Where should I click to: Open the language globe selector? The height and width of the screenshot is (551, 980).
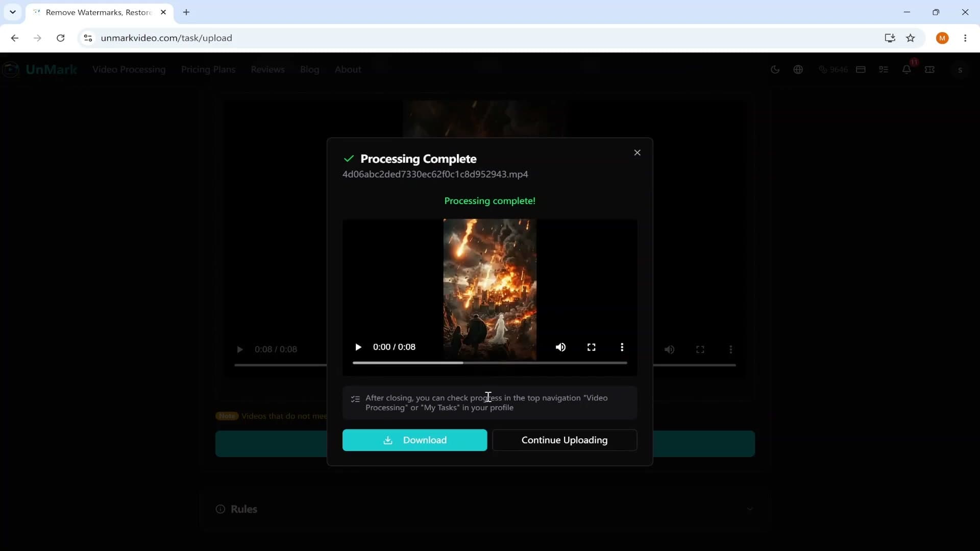[x=798, y=69]
